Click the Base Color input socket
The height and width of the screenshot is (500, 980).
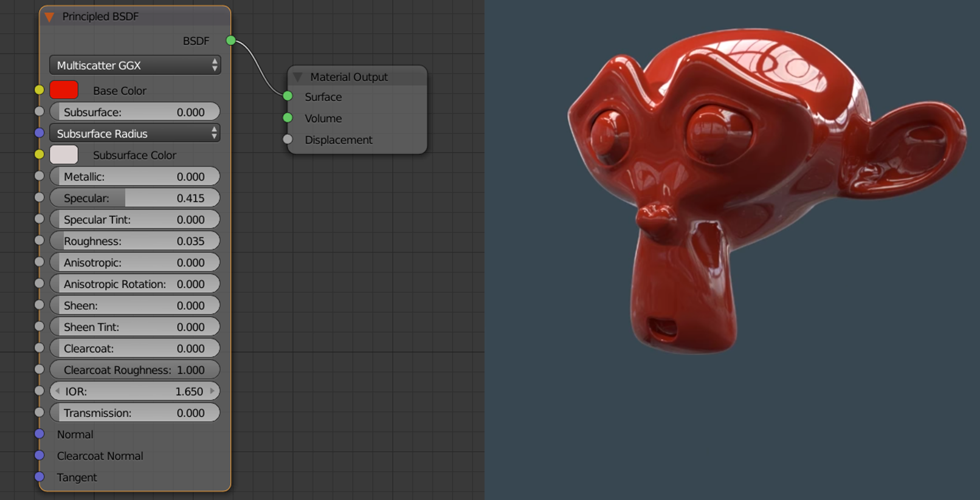click(40, 90)
